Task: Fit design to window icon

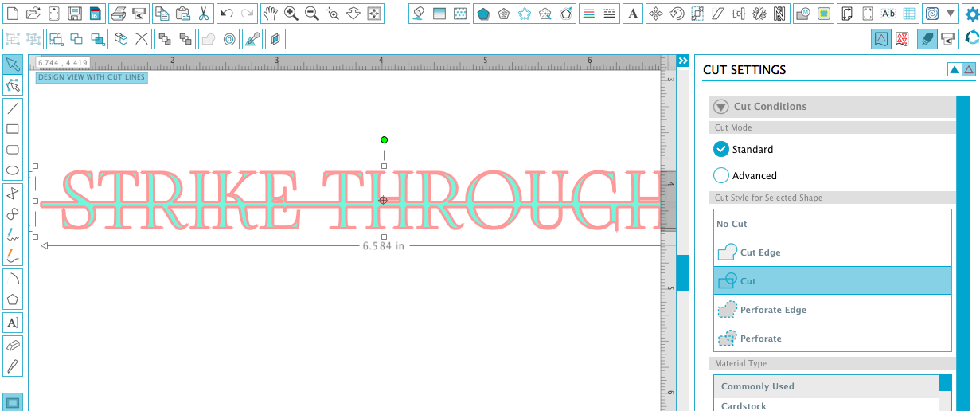Action: [x=374, y=14]
